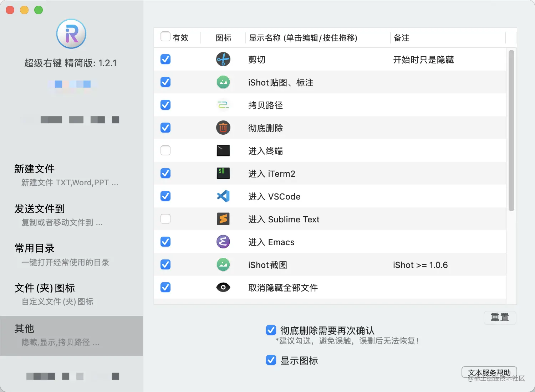535x392 pixels.
Task: Uncheck the 剪切 checkbox
Action: [165, 59]
